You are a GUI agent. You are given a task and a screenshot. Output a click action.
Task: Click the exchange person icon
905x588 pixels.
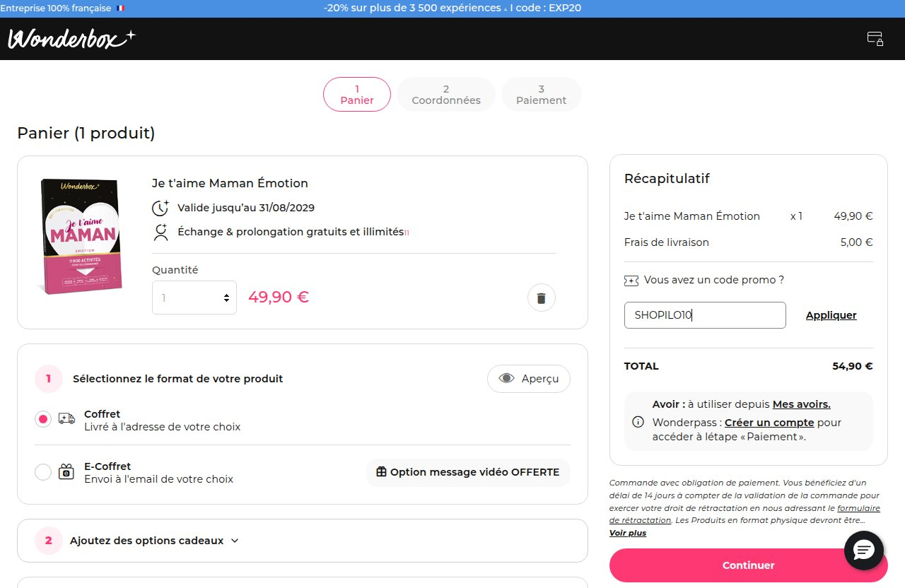[x=161, y=232]
